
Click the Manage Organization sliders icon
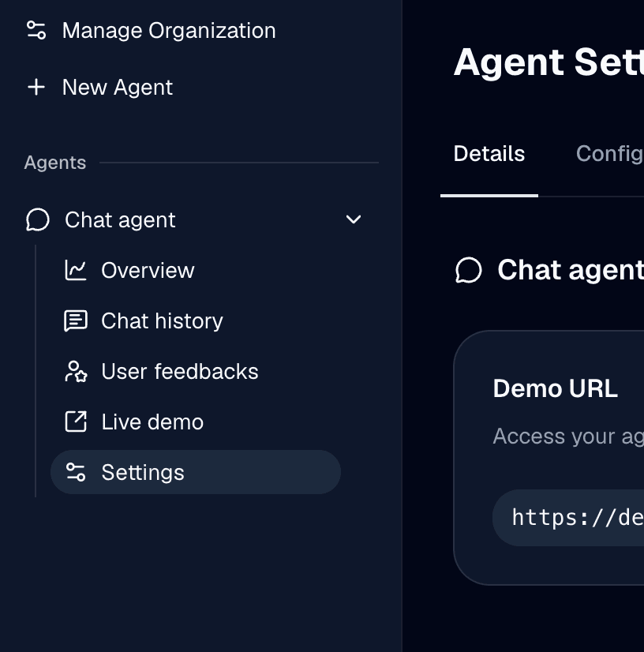[x=36, y=30]
